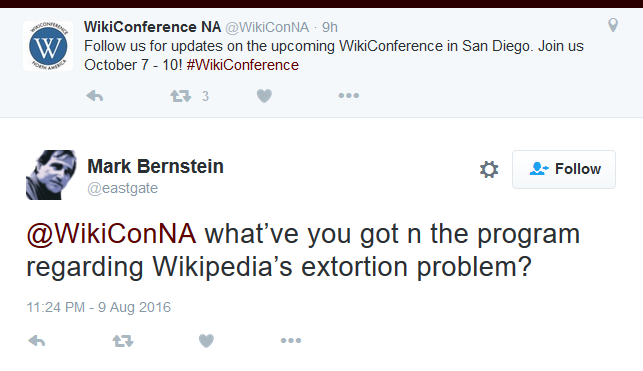Click the WikiConference logo avatar
The height and width of the screenshot is (371, 643).
pyautogui.click(x=48, y=46)
